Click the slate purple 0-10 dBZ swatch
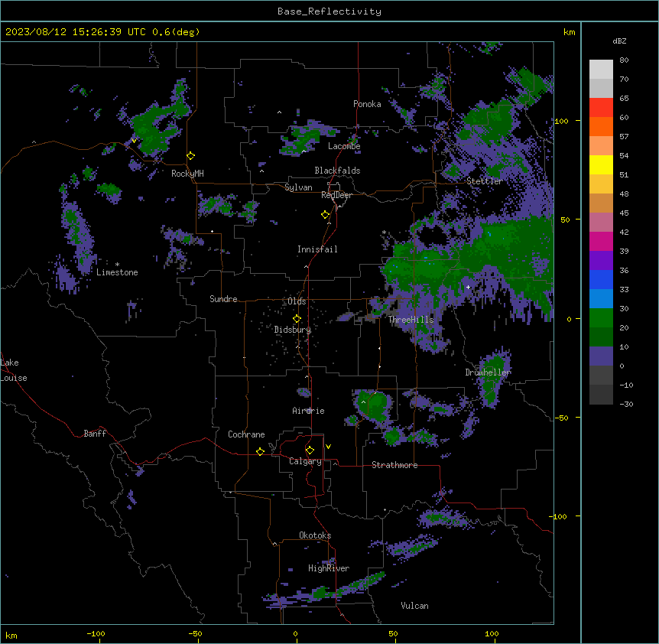The width and height of the screenshot is (659, 644). pos(601,356)
